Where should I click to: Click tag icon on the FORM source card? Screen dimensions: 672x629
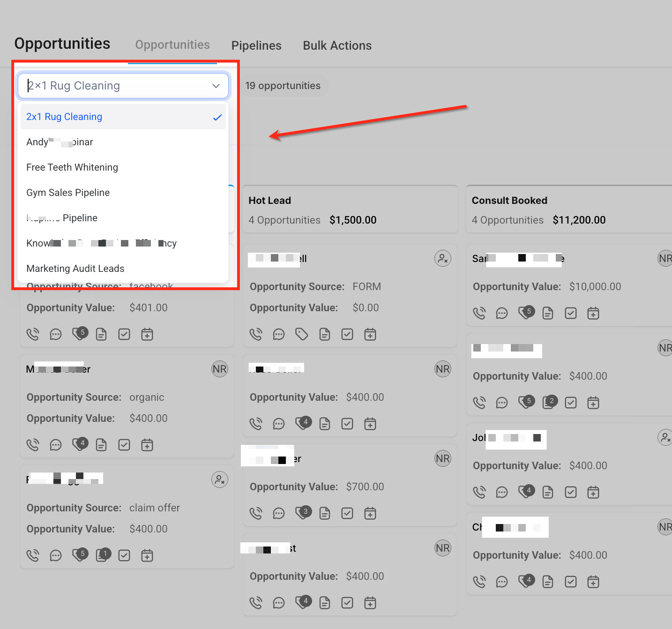(x=302, y=334)
